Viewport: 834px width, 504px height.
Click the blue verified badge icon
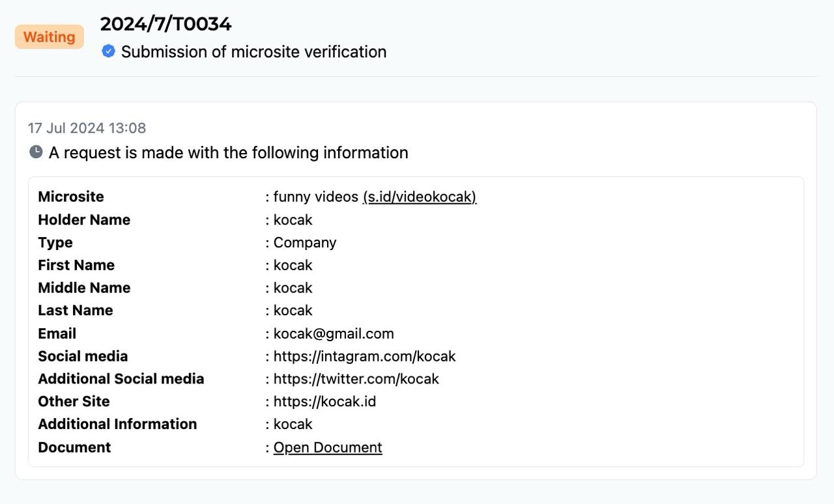click(108, 51)
